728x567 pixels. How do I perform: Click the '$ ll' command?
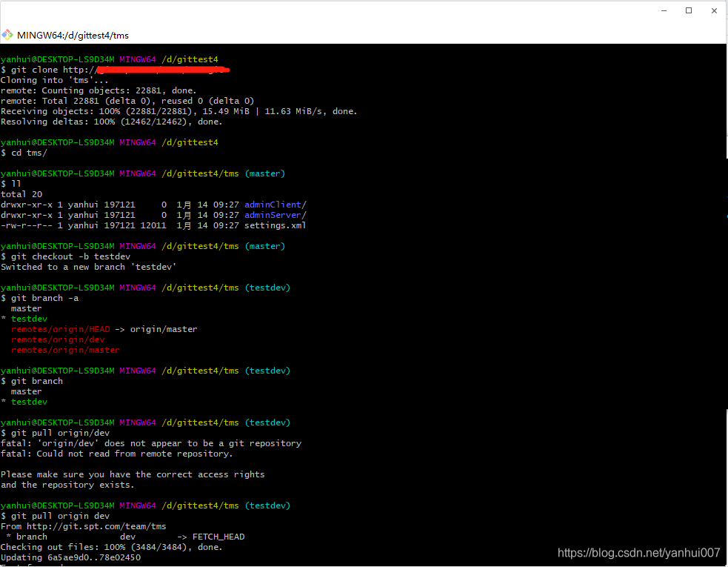[10, 184]
